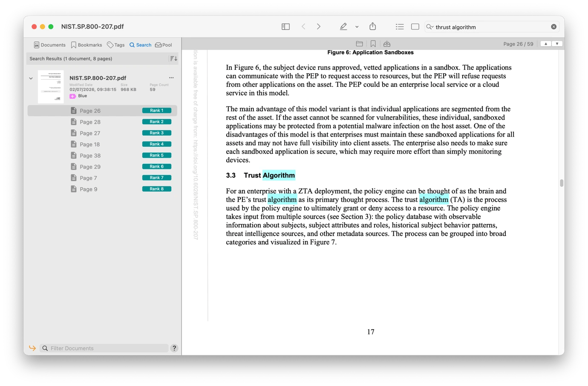The height and width of the screenshot is (386, 588).
Task: Clear the 'thrust algorithm' search text
Action: coord(554,27)
